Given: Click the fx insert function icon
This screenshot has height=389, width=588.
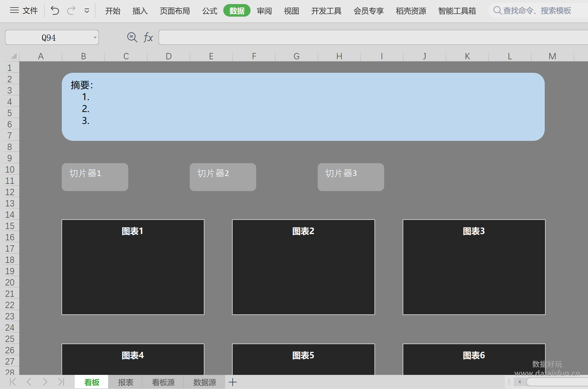Looking at the screenshot, I should point(148,37).
